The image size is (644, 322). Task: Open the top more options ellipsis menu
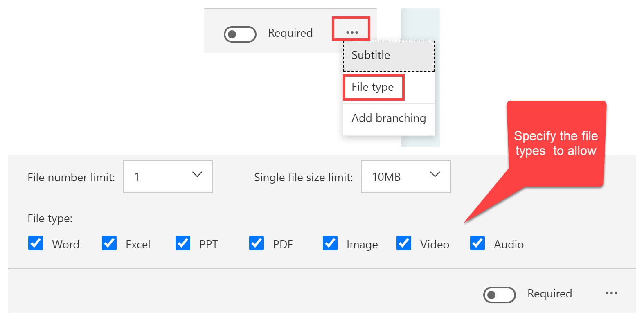click(x=351, y=32)
